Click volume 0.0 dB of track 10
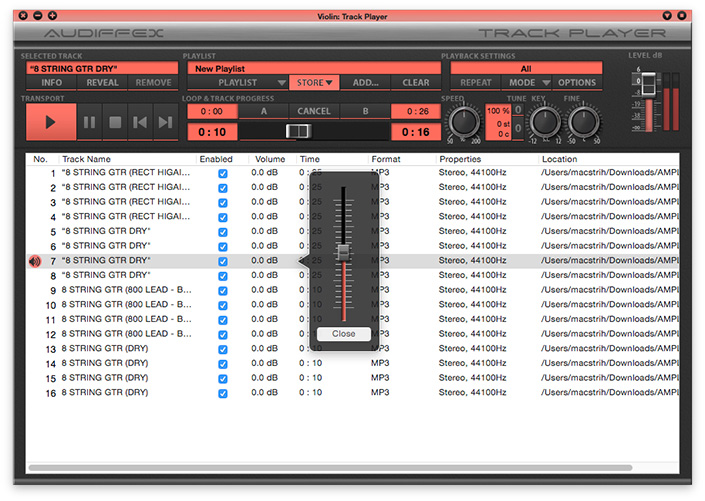Screen dimensions: 705x501 point(264,304)
